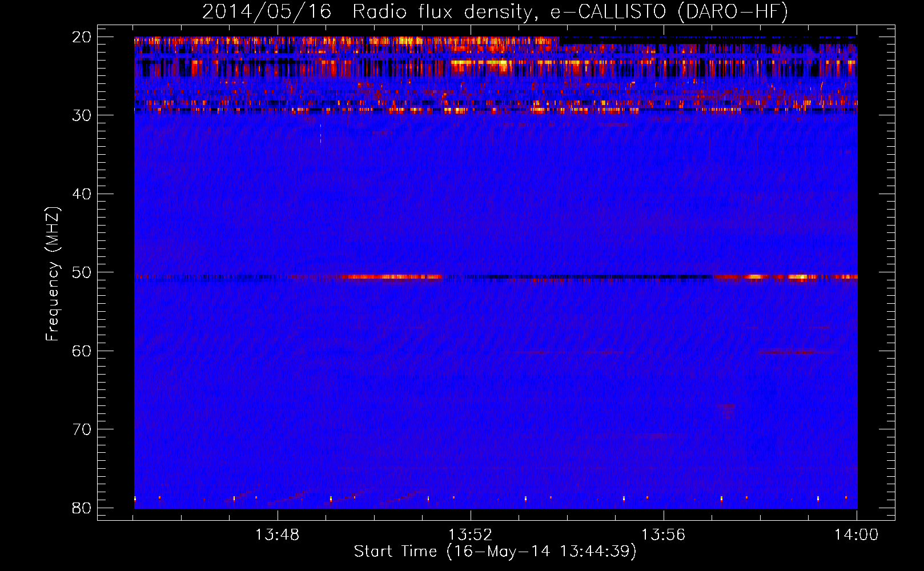Click the 20 frequency tick label

[x=82, y=37]
